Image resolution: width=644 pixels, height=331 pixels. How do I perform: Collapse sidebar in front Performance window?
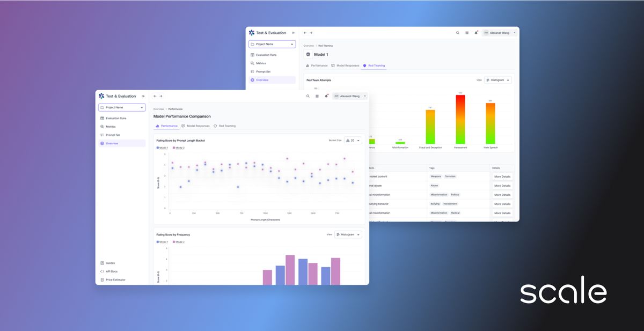143,96
